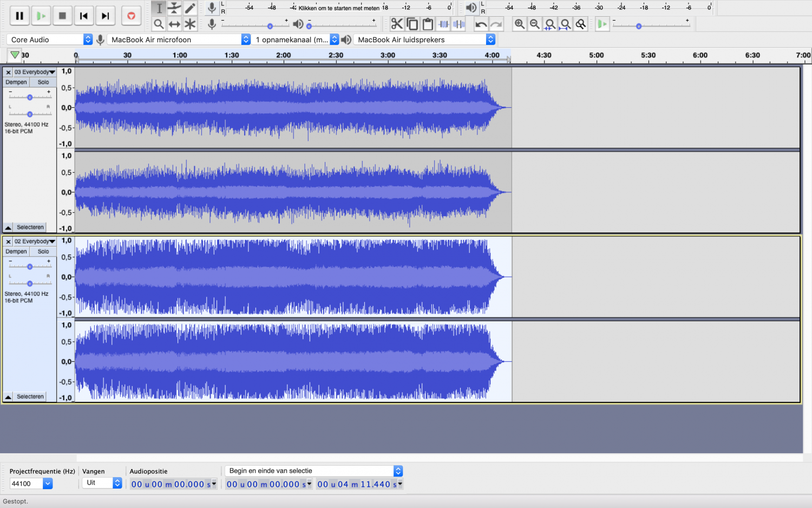The width and height of the screenshot is (812, 508).
Task: Open the Core Audio host dropdown
Action: click(50, 40)
